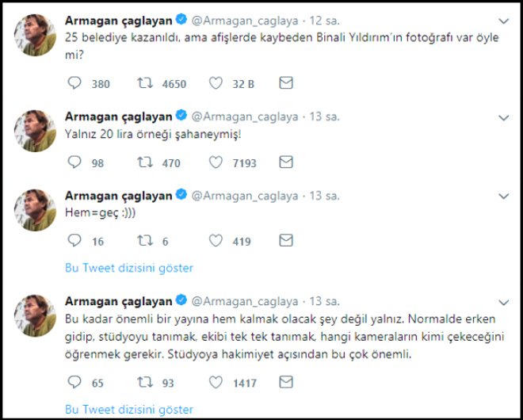Reply to the Stüdyoya hakimiyet tweet

(74, 382)
